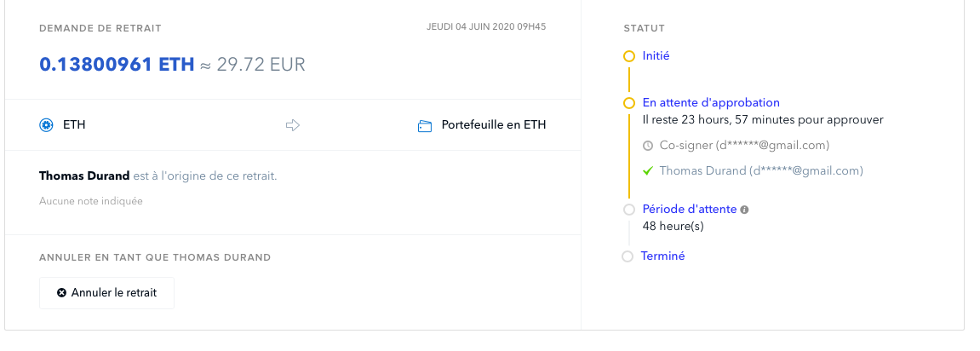Open the Initié status link
This screenshot has width=980, height=351.
click(x=656, y=56)
